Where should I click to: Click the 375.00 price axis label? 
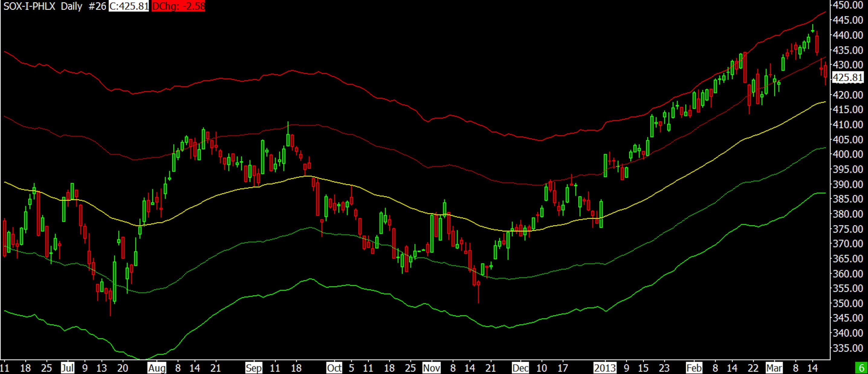click(x=847, y=229)
